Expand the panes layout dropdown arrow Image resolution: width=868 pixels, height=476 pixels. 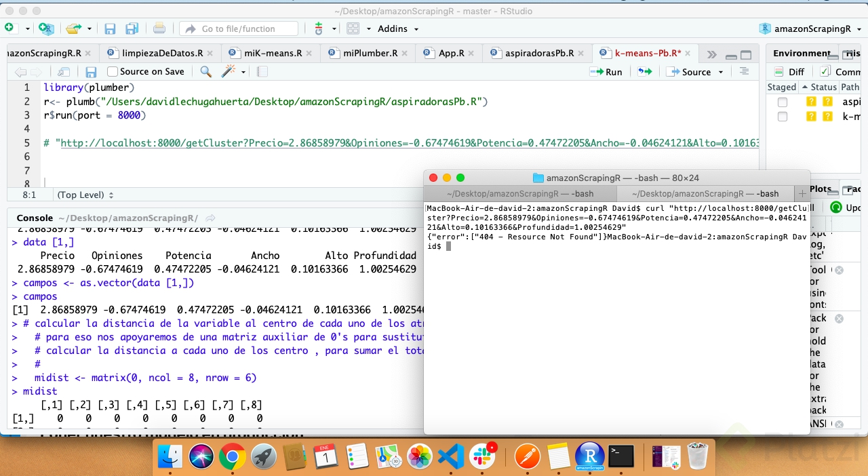[x=369, y=29]
